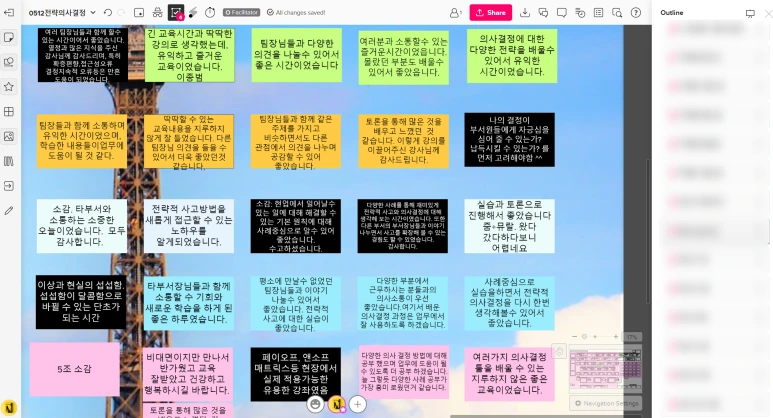
Task: Redo the last undone action
Action: click(x=121, y=13)
